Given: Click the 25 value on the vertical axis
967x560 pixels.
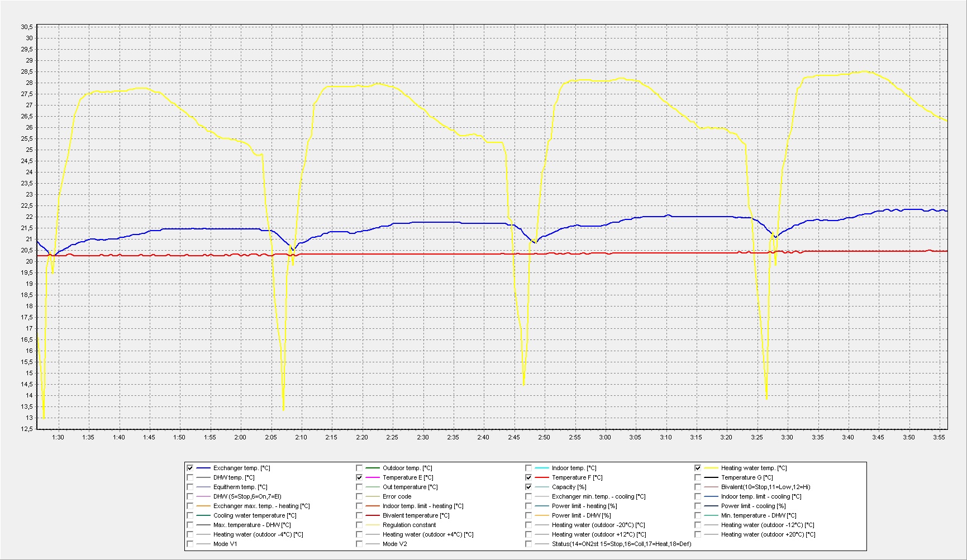Looking at the screenshot, I should (x=29, y=150).
